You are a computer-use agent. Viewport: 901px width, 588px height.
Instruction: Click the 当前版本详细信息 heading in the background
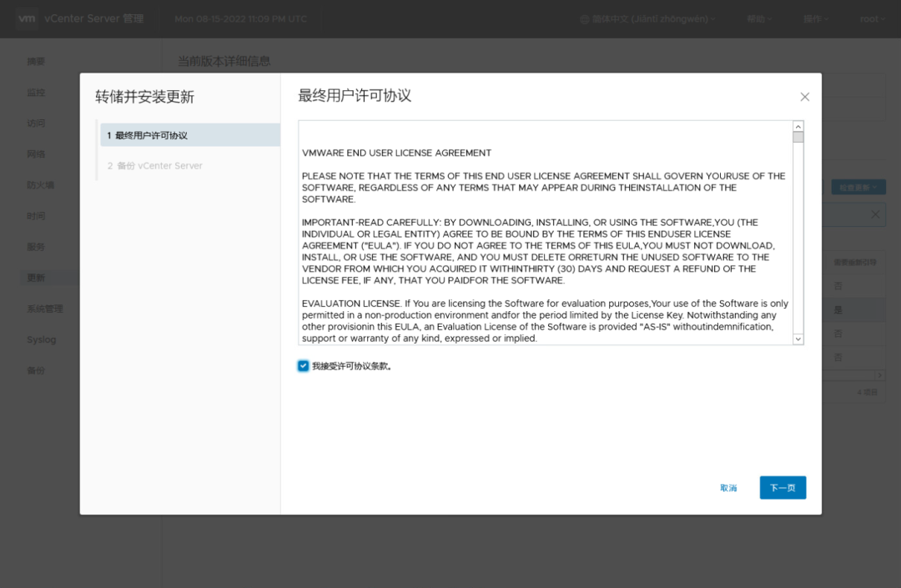(224, 61)
